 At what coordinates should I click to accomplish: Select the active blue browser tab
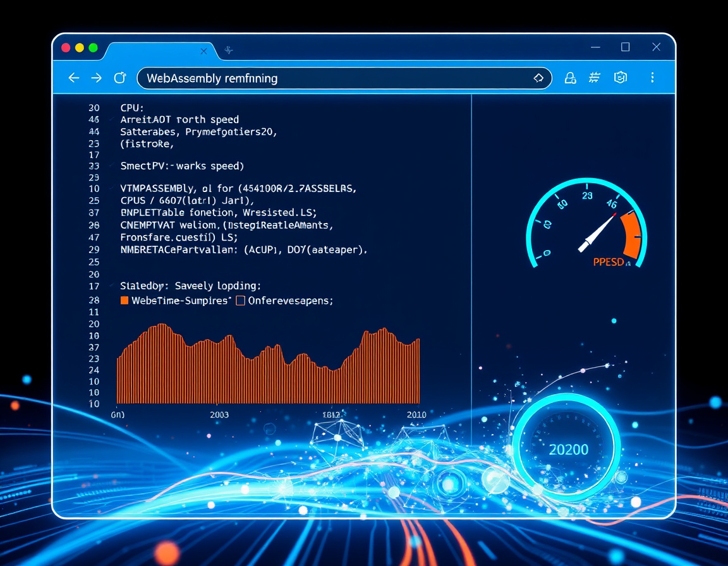(x=161, y=51)
